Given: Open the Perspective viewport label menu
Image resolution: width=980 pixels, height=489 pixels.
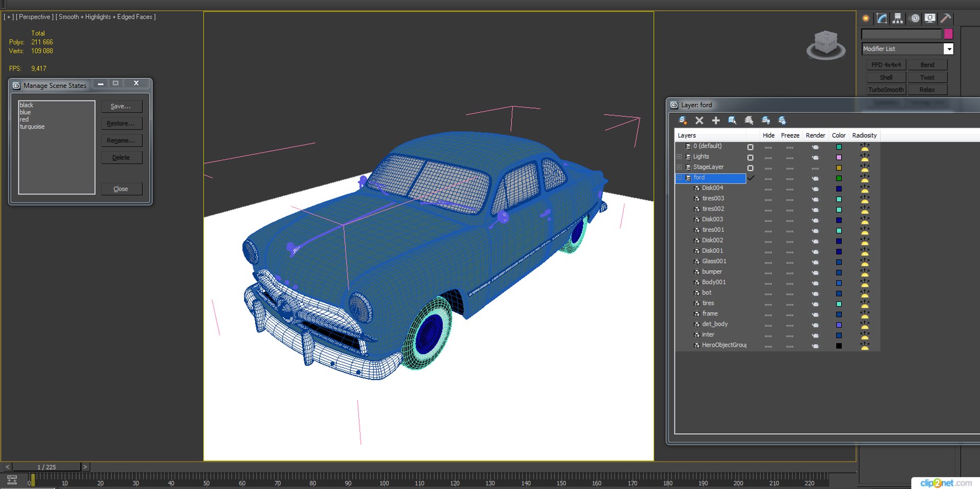Looking at the screenshot, I should point(35,17).
